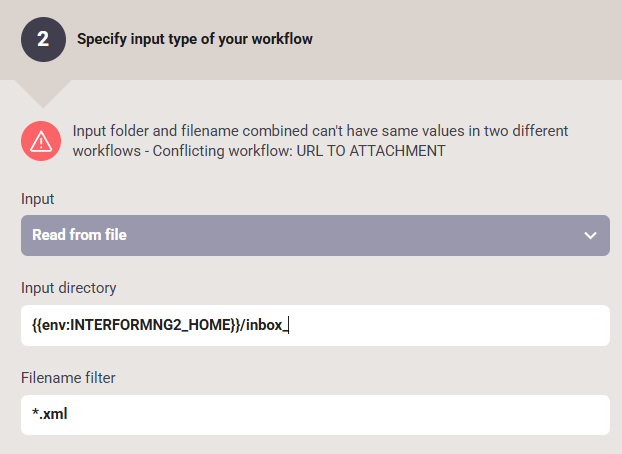Click the step 2 number circle
Image resolution: width=622 pixels, height=454 pixels.
(43, 39)
